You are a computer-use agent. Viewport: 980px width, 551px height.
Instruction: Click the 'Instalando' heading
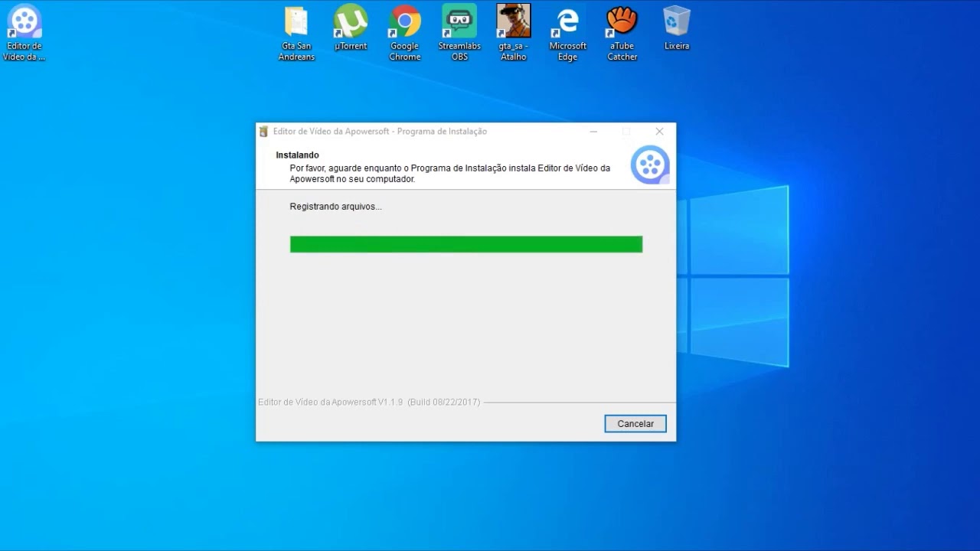[x=297, y=155]
